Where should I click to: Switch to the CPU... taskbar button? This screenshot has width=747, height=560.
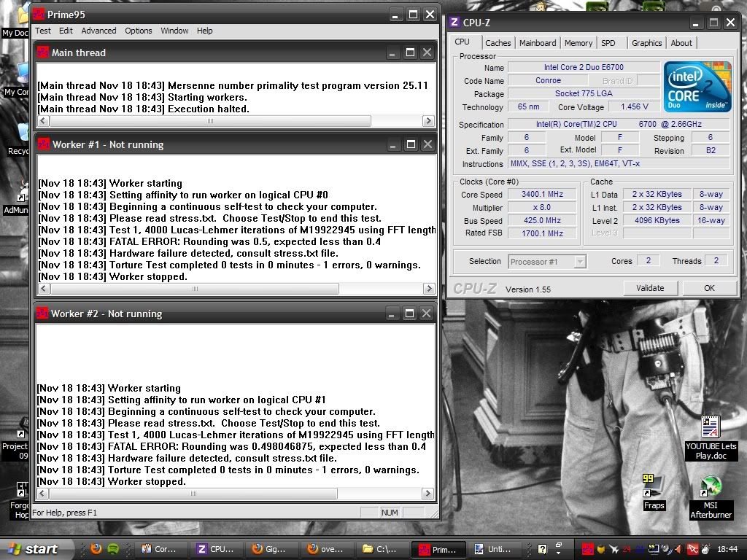point(216,549)
